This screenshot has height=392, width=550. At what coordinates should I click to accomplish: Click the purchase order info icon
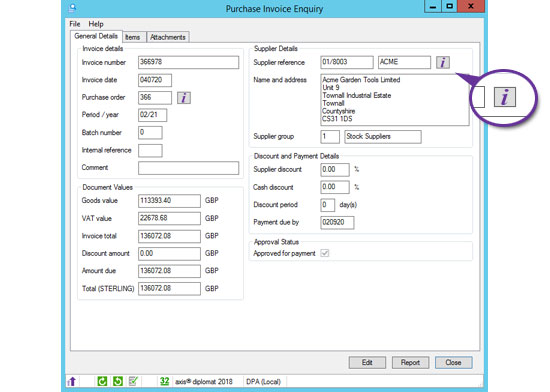pyautogui.click(x=184, y=98)
